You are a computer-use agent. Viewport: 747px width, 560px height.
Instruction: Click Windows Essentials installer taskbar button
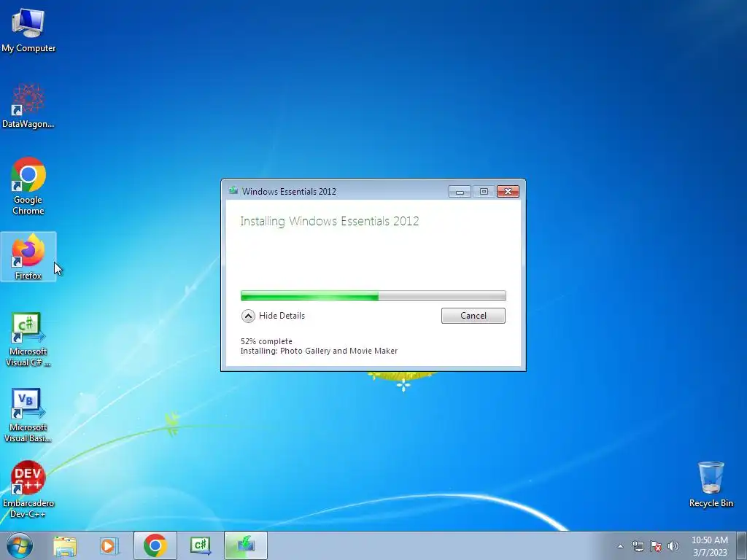(246, 545)
